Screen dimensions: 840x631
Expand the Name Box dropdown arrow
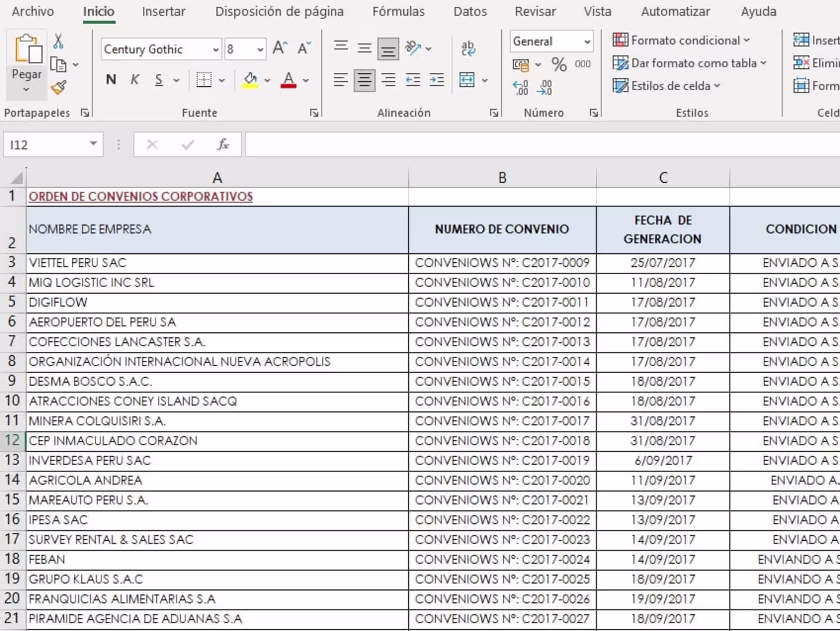pos(94,144)
